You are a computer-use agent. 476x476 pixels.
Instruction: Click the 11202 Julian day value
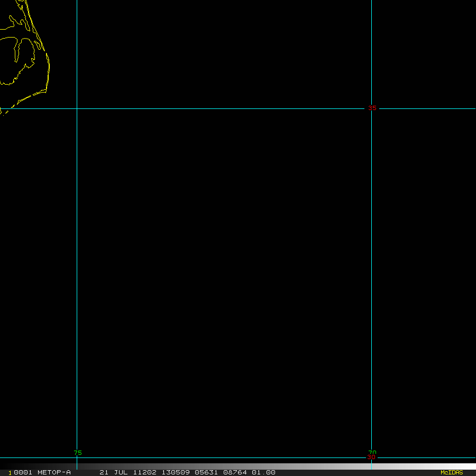click(145, 472)
